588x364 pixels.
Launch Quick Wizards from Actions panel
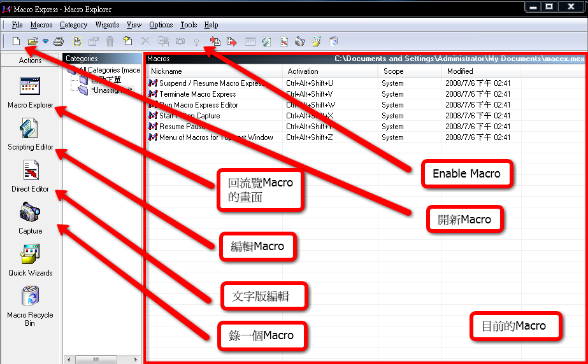click(31, 260)
